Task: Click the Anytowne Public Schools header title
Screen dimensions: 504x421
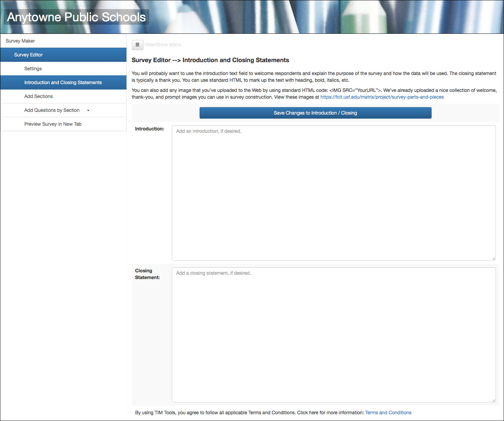Action: [x=76, y=17]
